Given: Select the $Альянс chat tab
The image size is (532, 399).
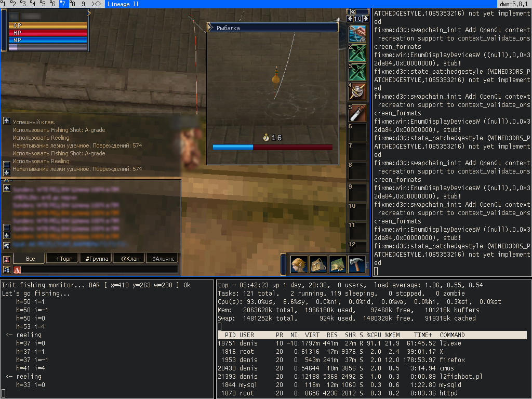Looking at the screenshot, I should click(162, 259).
